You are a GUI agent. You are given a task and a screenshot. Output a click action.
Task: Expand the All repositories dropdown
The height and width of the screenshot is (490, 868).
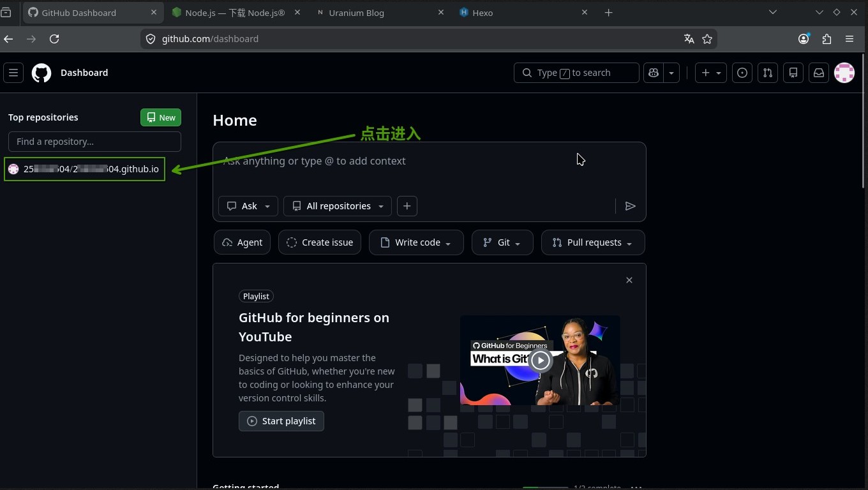coord(338,206)
